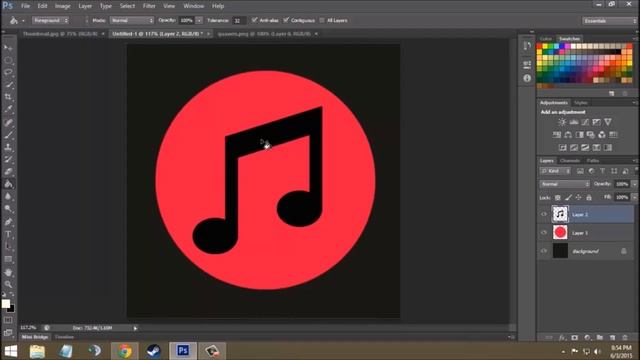Open the Mode dropdown in options bar
Viewport: 640px width, 360px height.
(132, 20)
